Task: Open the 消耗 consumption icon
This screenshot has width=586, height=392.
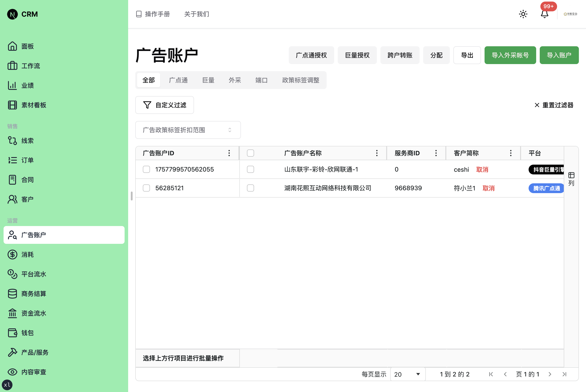Action: (x=12, y=255)
